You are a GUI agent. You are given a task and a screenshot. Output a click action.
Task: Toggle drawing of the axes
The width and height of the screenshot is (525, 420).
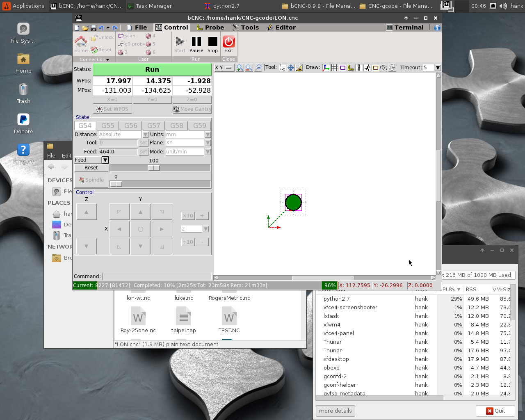pyautogui.click(x=326, y=68)
